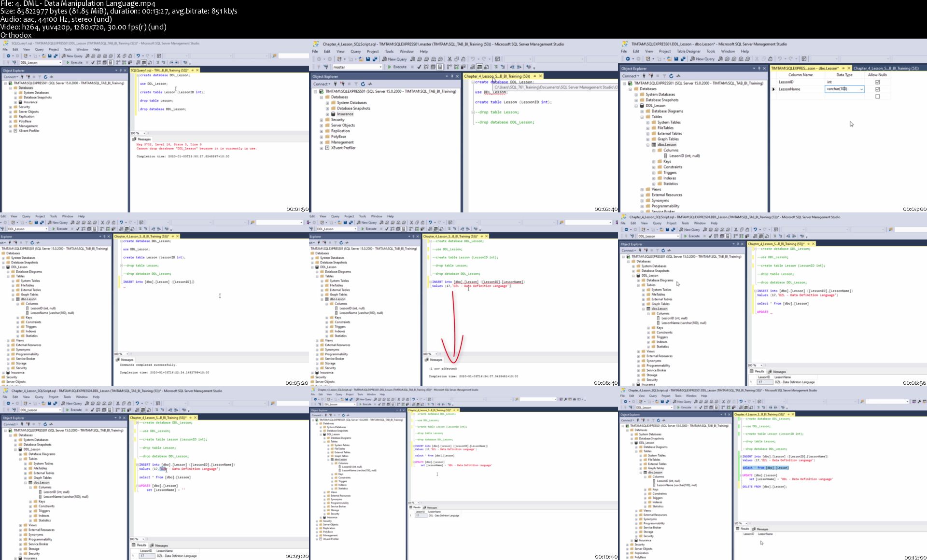The height and width of the screenshot is (560, 927).
Task: Click New Query in the 00:09:20 frame
Action: pos(71,403)
